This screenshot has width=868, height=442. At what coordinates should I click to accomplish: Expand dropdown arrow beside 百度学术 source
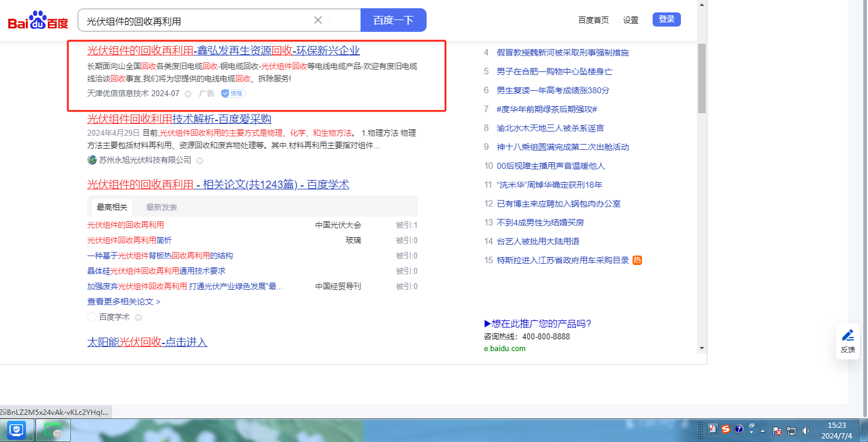(139, 317)
